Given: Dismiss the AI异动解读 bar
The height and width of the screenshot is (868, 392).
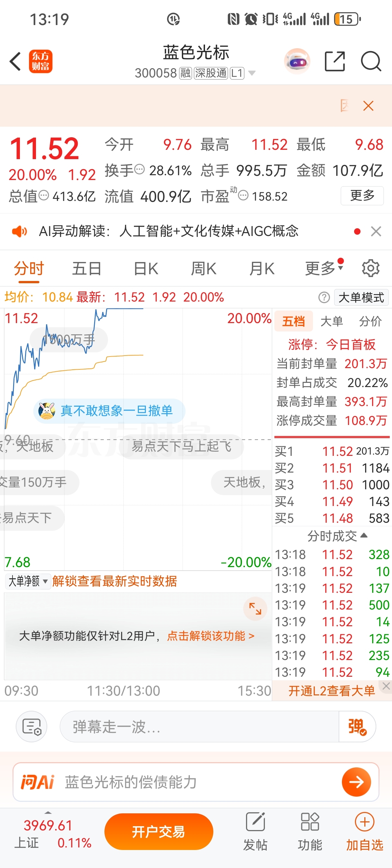Looking at the screenshot, I should [376, 231].
